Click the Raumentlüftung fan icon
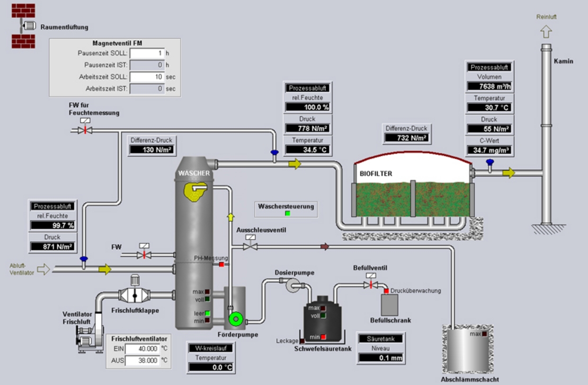The image size is (588, 385). pos(28,25)
